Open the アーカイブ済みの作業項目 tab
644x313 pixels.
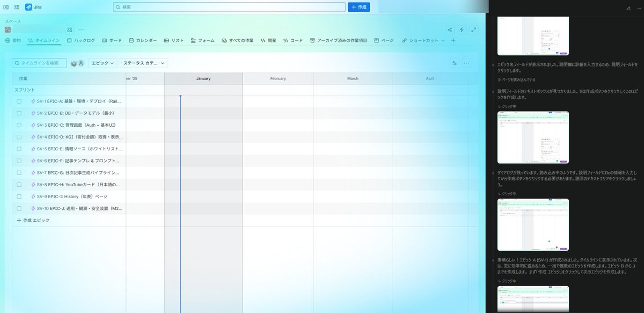339,40
